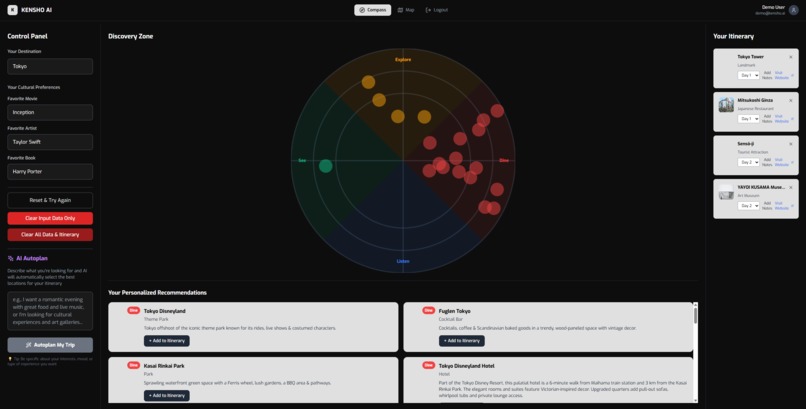
Task: Click the Tokyo Disneyland card title
Action: click(x=164, y=311)
